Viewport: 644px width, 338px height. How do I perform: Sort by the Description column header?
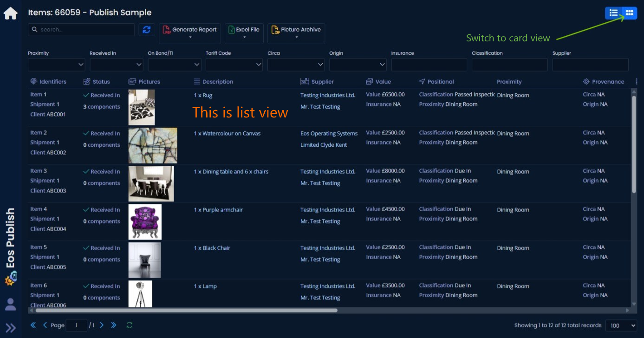pos(217,82)
